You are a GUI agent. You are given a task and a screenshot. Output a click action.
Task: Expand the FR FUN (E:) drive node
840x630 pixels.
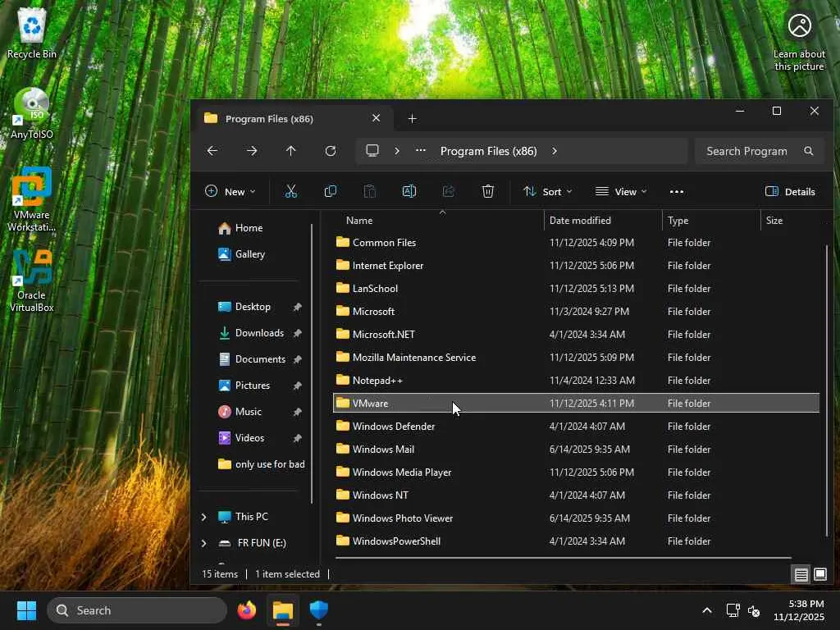[203, 543]
